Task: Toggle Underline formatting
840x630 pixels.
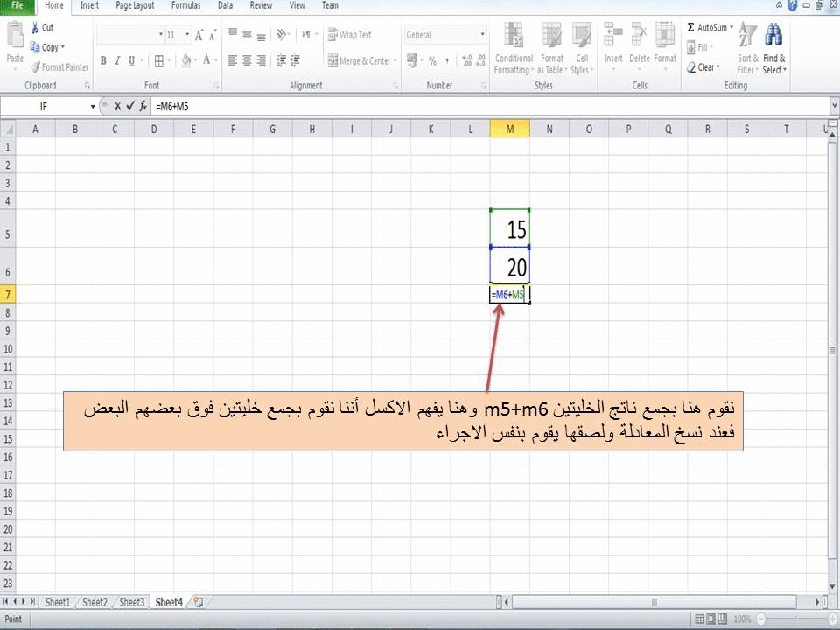Action: pos(131,61)
